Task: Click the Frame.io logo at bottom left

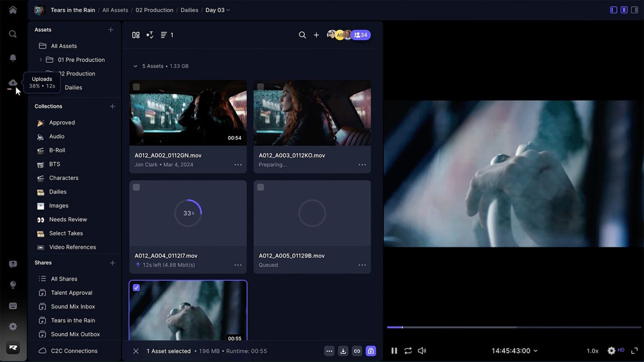Action: click(13, 347)
